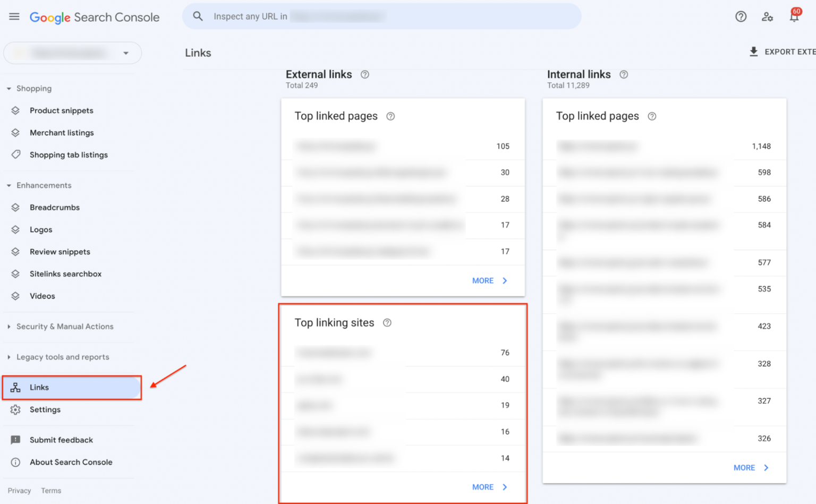
Task: Open the Videos enhancement report
Action: coord(42,296)
